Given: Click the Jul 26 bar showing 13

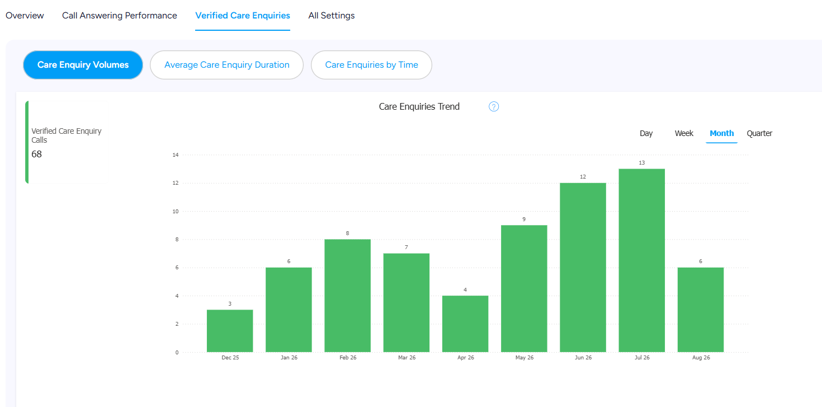Looking at the screenshot, I should click(x=642, y=260).
